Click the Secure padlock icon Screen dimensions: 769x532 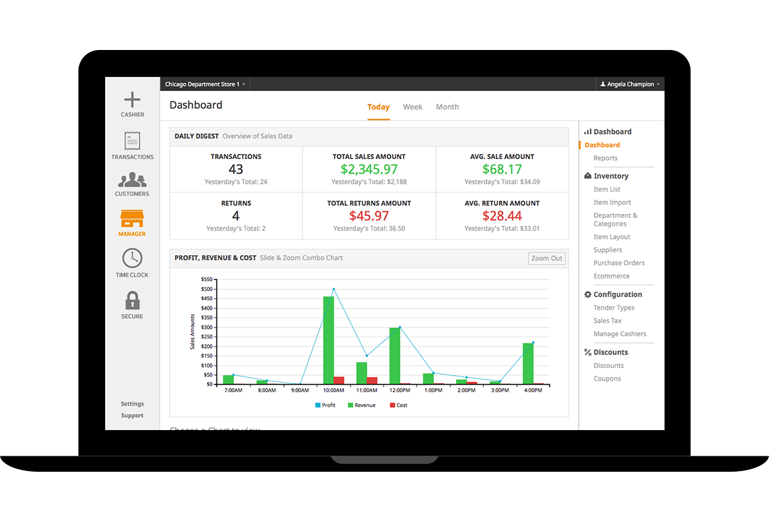(x=132, y=300)
